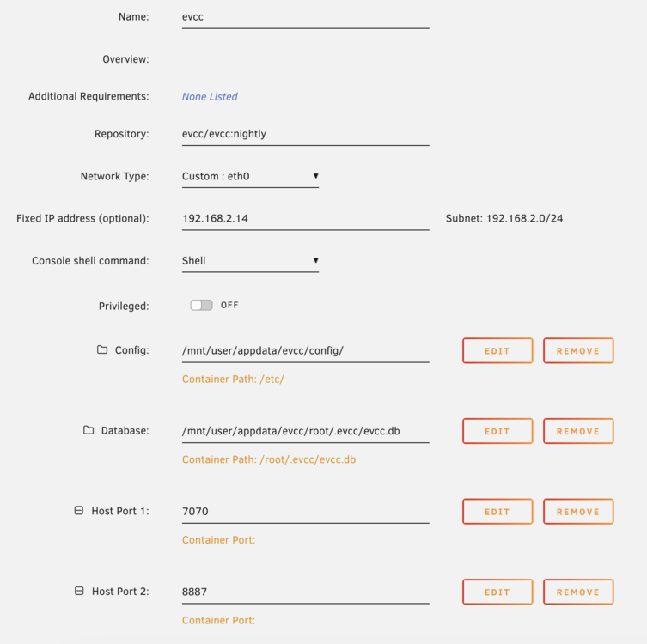
Task: Remove Host Port 2 mapping
Action: [578, 592]
